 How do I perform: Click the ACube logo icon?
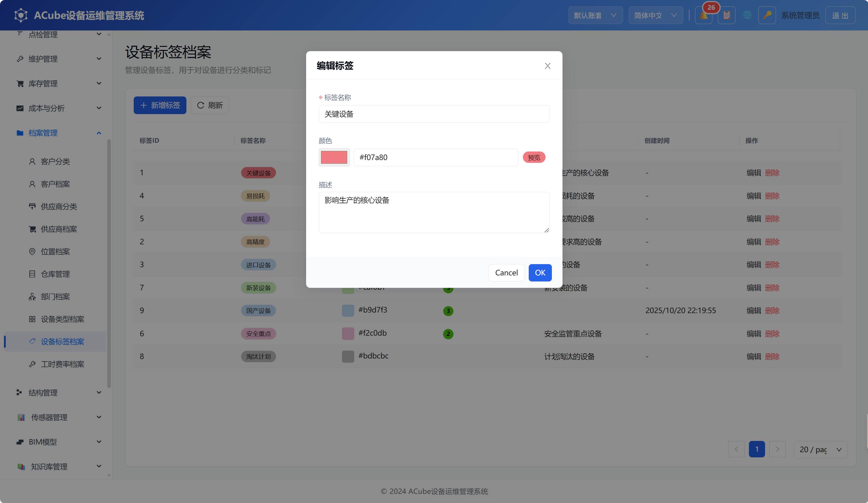(21, 16)
